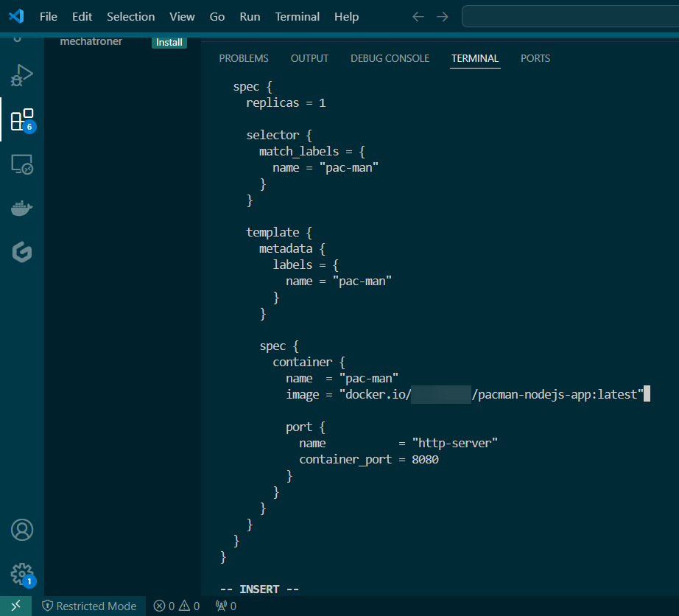
Task: Install the mechatroner extension
Action: click(x=169, y=42)
